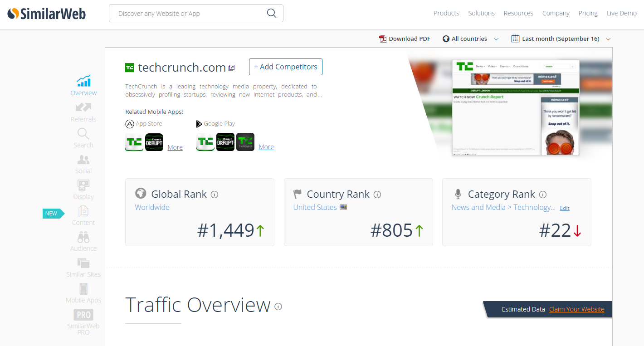Screen dimensions: 644x346
Task: Click the PDF download icon
Action: coord(383,39)
